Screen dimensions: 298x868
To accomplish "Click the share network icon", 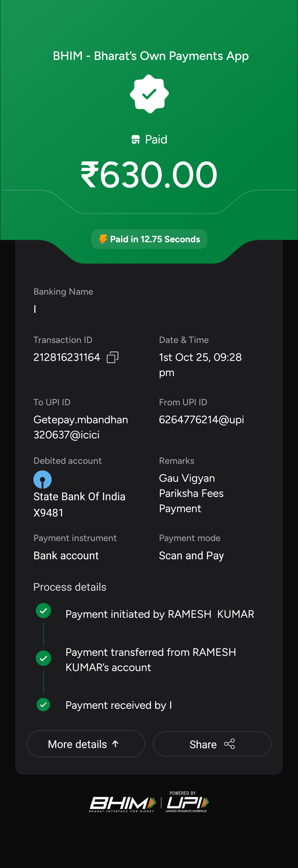I will coord(230,744).
